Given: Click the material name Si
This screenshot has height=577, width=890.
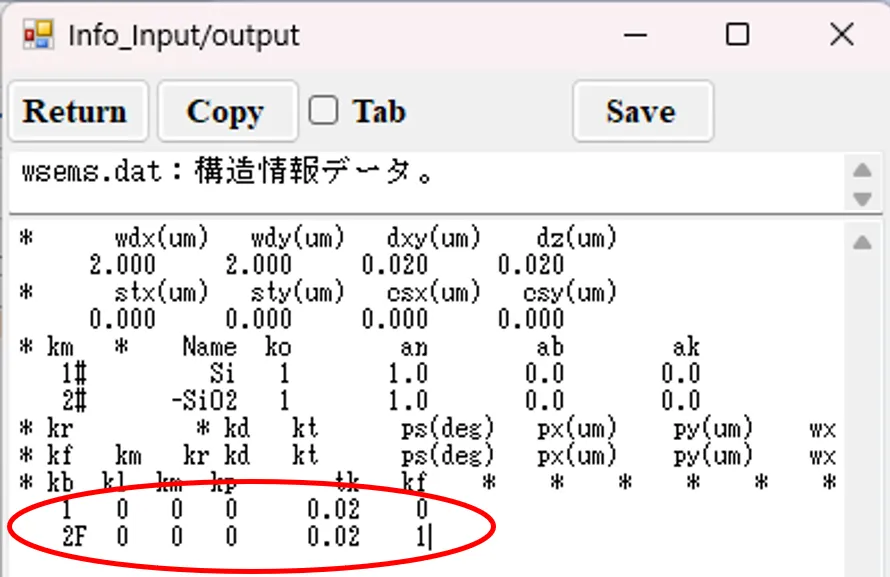Looking at the screenshot, I should click(222, 374).
